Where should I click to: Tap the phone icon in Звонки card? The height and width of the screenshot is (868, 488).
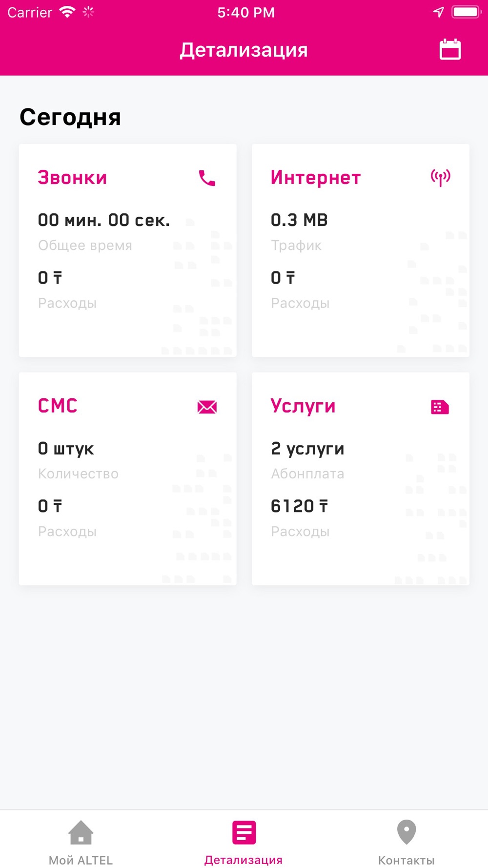pyautogui.click(x=207, y=178)
